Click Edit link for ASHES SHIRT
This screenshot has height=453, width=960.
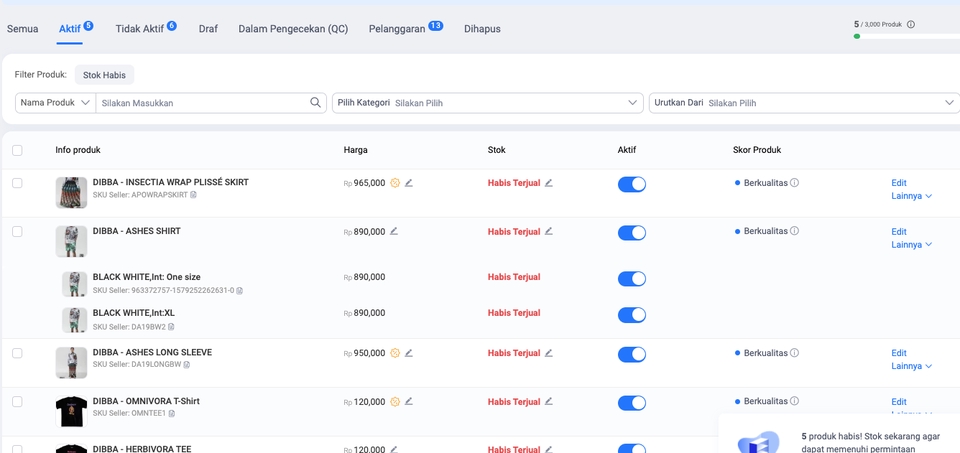tap(899, 231)
